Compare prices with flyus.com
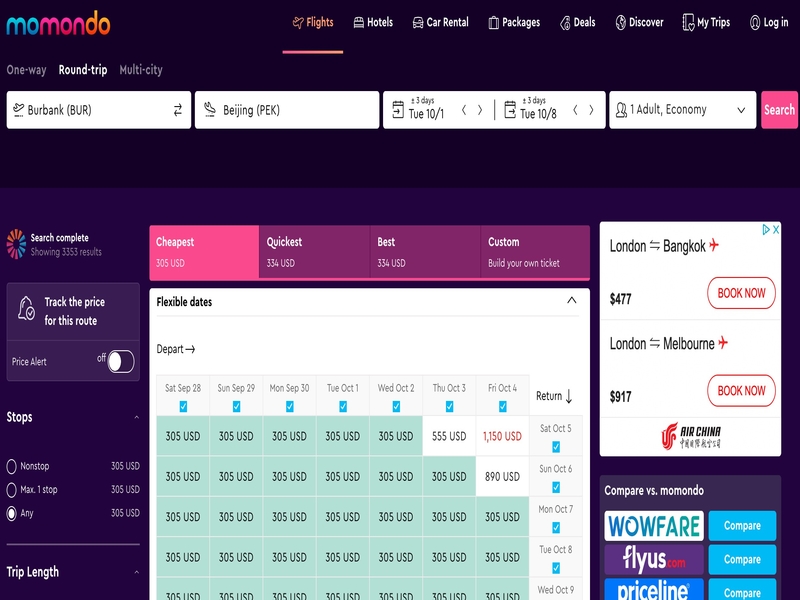This screenshot has width=800, height=600. point(742,559)
